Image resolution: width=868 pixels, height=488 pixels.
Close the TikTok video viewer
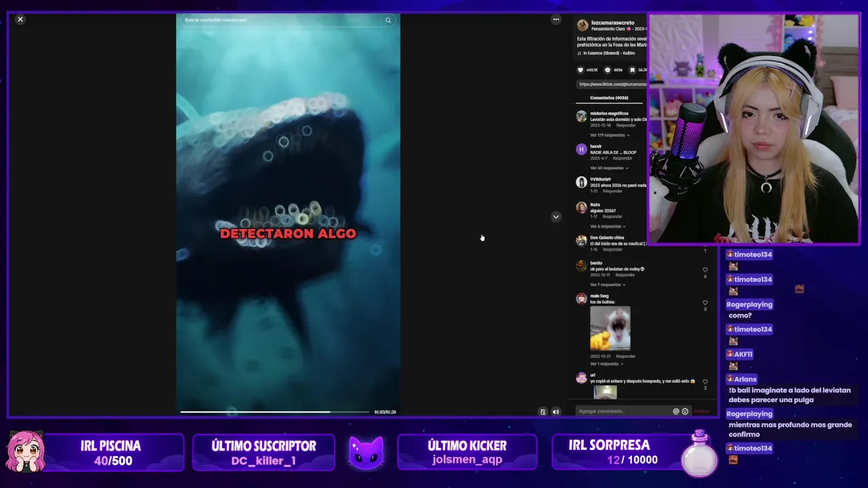[x=20, y=20]
